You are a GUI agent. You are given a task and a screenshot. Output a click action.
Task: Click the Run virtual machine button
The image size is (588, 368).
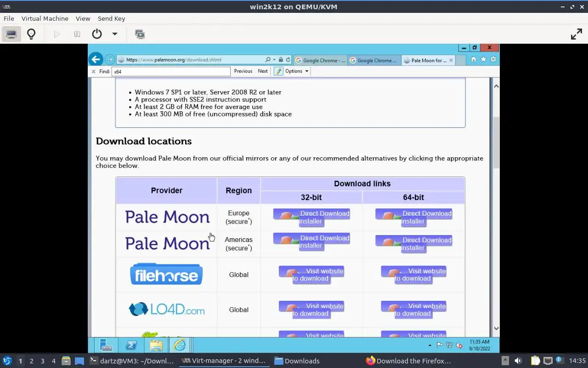(x=57, y=34)
